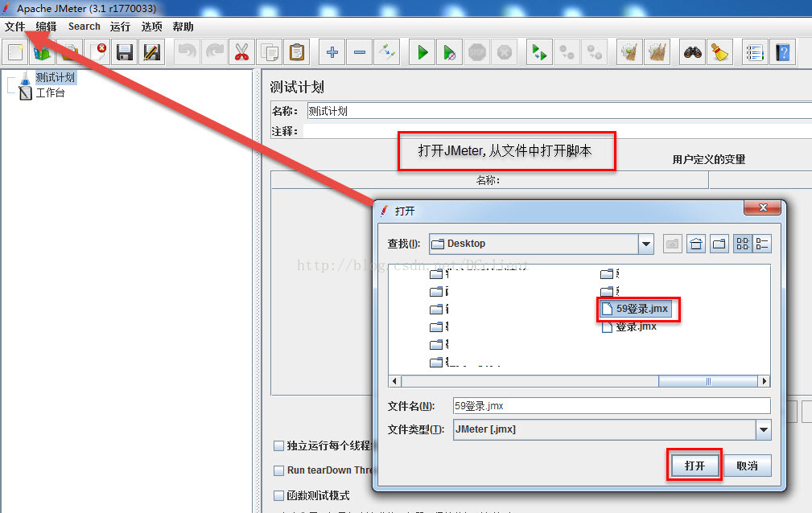
Task: Click the Undo arrow icon
Action: click(x=187, y=52)
